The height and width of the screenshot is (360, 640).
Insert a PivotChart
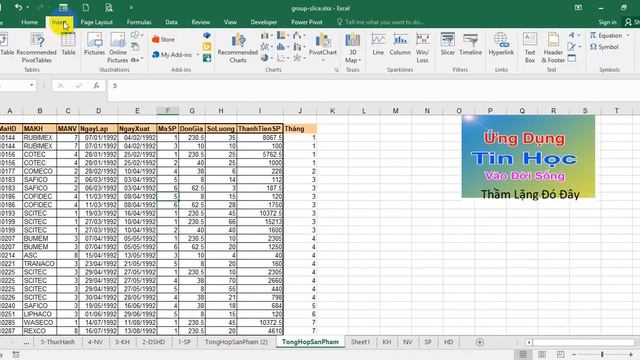pos(323,44)
